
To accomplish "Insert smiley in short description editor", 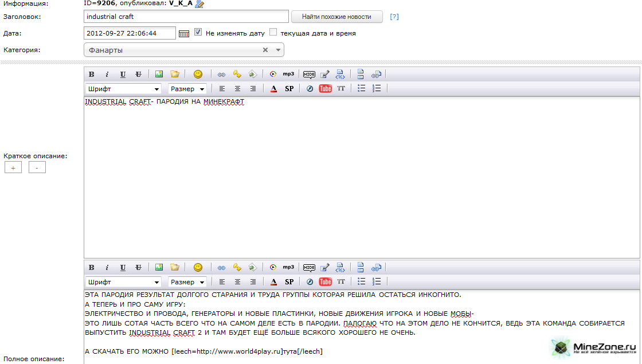I will pyautogui.click(x=198, y=74).
